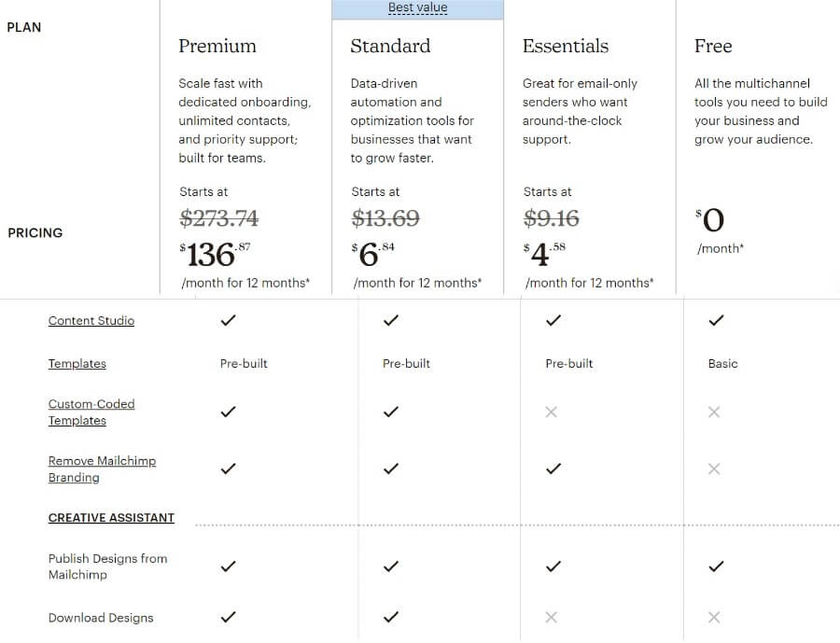840x643 pixels.
Task: Open the Templates feature link
Action: click(77, 364)
